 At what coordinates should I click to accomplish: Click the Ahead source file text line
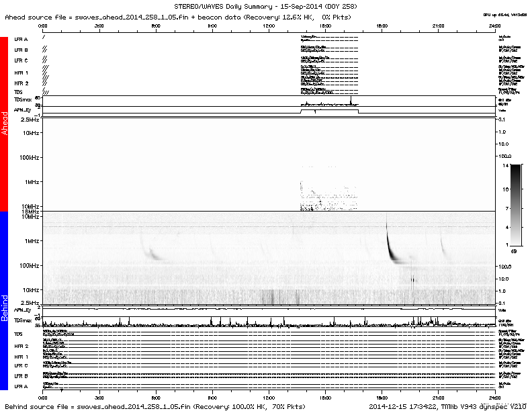(178, 17)
